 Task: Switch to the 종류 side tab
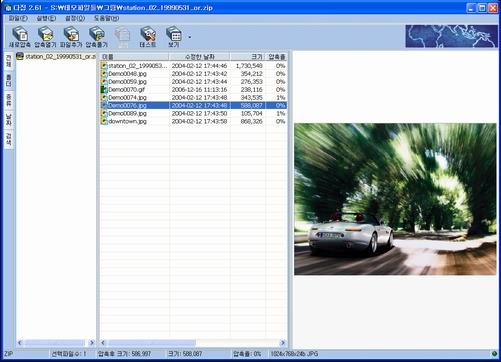click(x=9, y=100)
